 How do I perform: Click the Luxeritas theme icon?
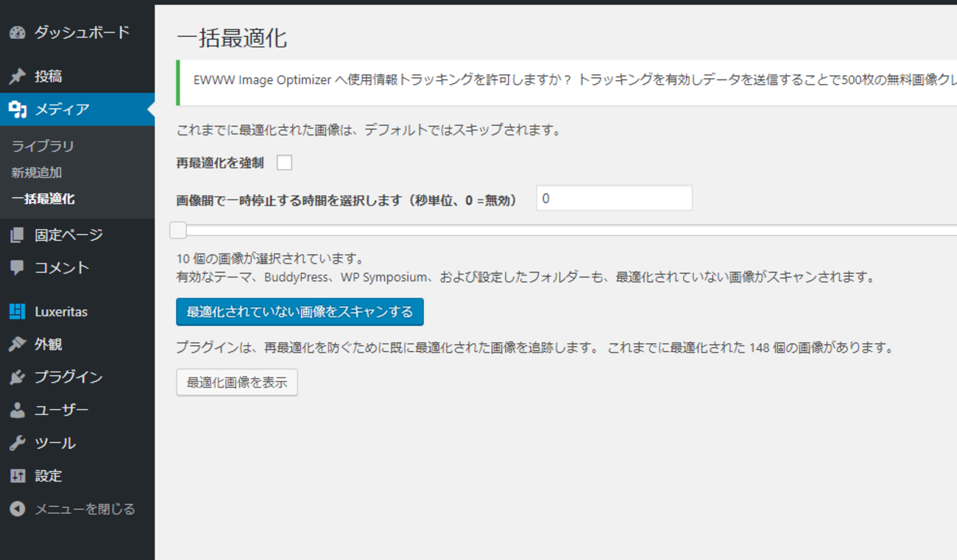coord(18,312)
